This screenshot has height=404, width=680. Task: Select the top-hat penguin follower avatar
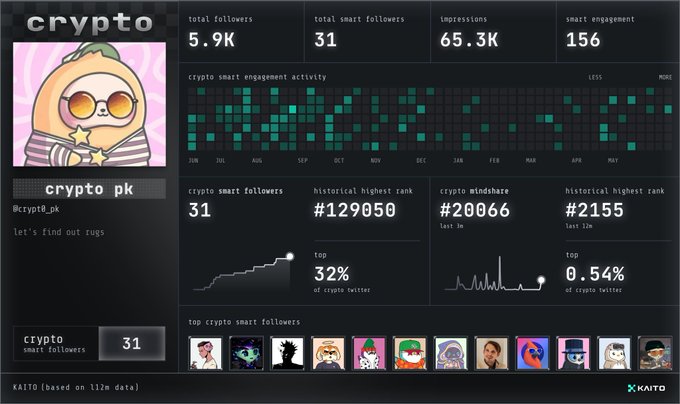tap(573, 353)
